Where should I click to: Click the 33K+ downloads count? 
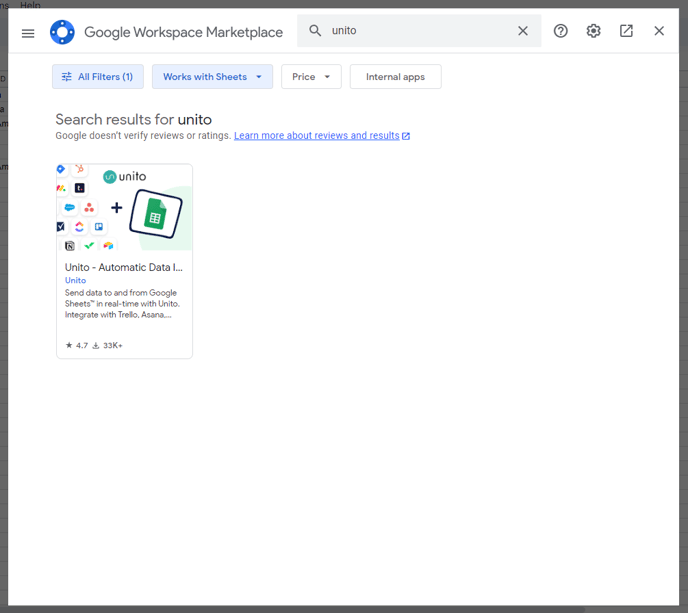(108, 345)
